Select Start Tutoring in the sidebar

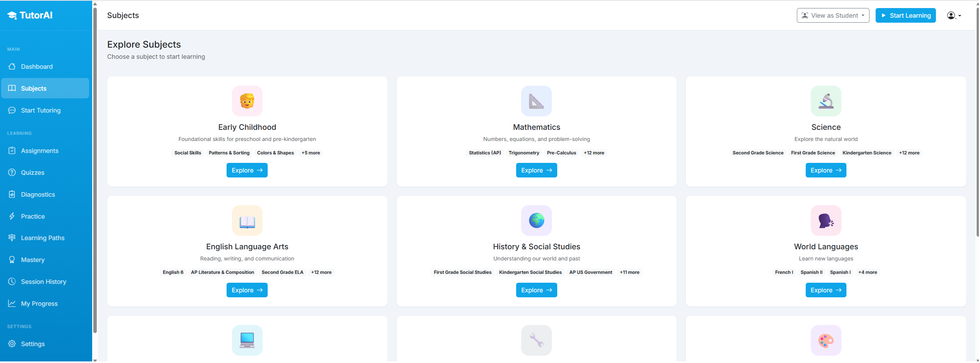click(x=41, y=110)
